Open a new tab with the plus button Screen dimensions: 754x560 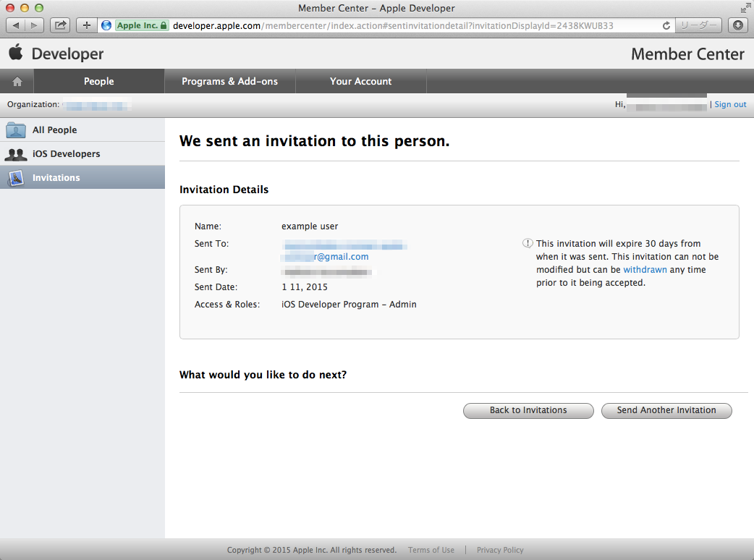point(86,25)
